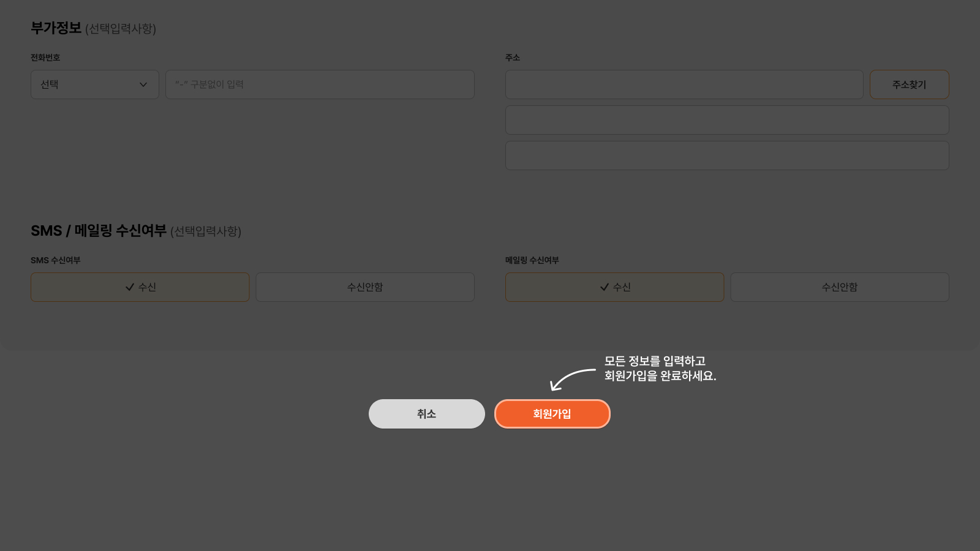The height and width of the screenshot is (551, 980).
Task: Focus the phone number input field
Action: pos(319,84)
